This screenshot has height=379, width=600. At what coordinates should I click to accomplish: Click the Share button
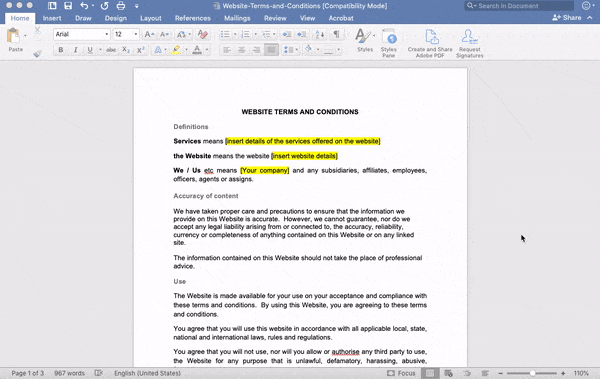click(567, 18)
